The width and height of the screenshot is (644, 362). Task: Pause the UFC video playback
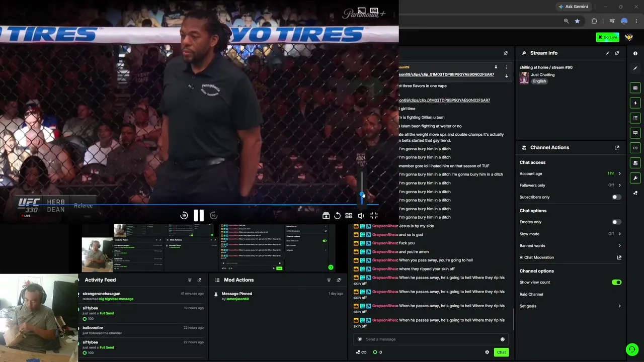pos(199,216)
